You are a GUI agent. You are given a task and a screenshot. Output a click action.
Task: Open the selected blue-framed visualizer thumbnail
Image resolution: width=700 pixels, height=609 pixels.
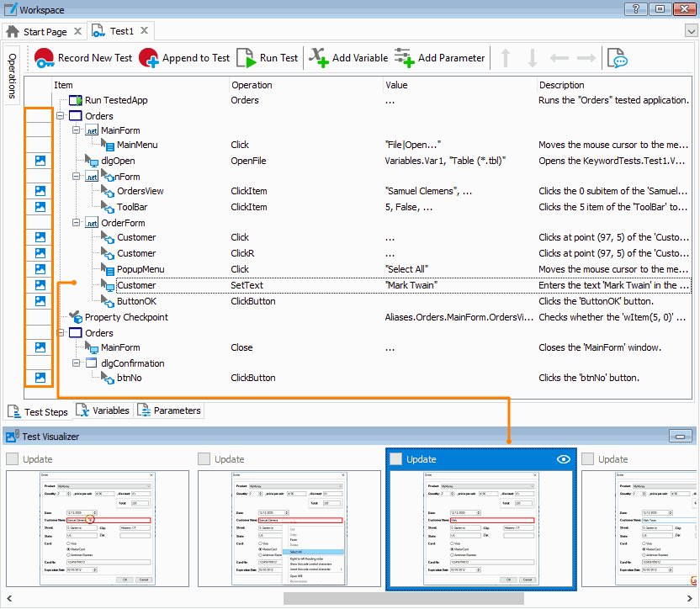[x=480, y=528]
